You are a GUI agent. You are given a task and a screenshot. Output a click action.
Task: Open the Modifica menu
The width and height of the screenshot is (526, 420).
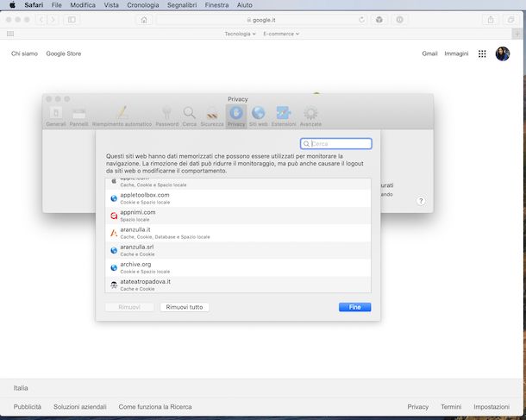tap(83, 5)
